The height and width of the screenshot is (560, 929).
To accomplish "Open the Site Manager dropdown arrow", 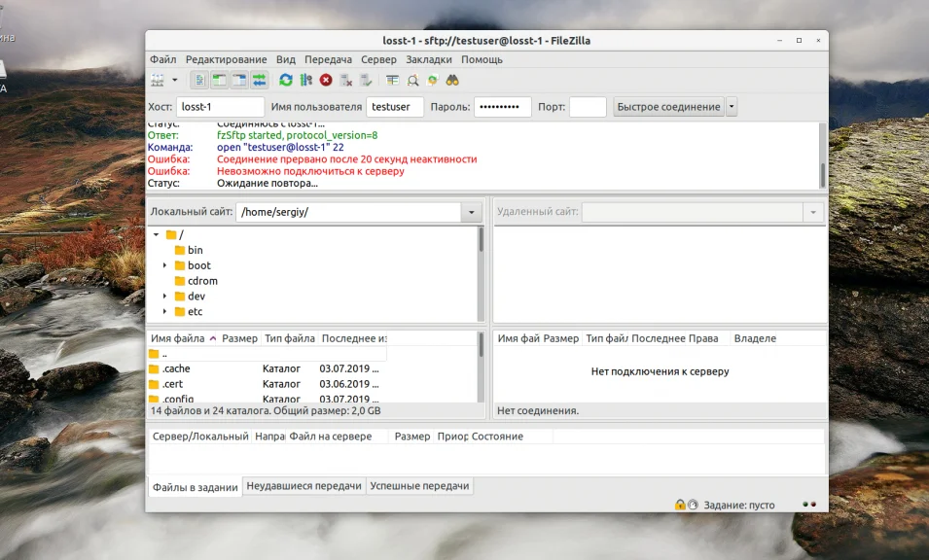I will click(x=175, y=80).
